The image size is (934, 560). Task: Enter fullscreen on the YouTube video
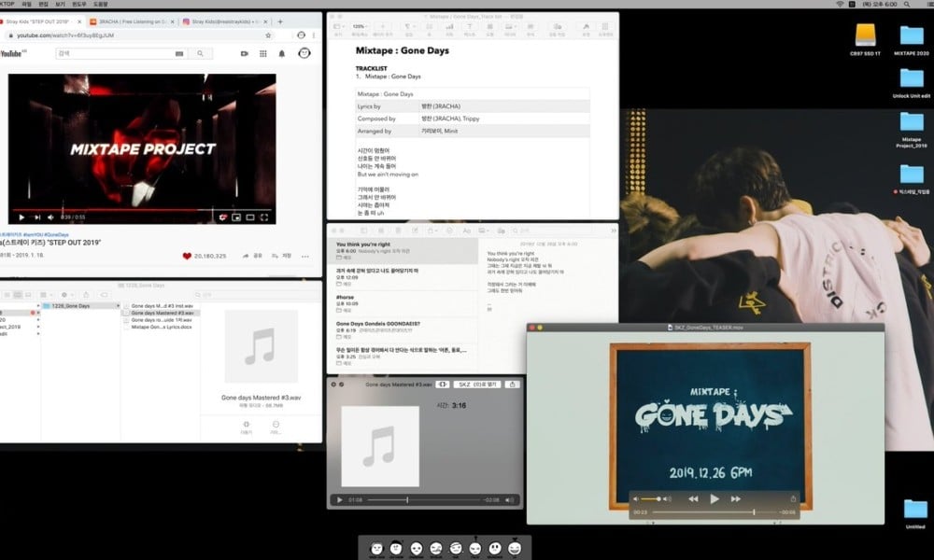264,217
